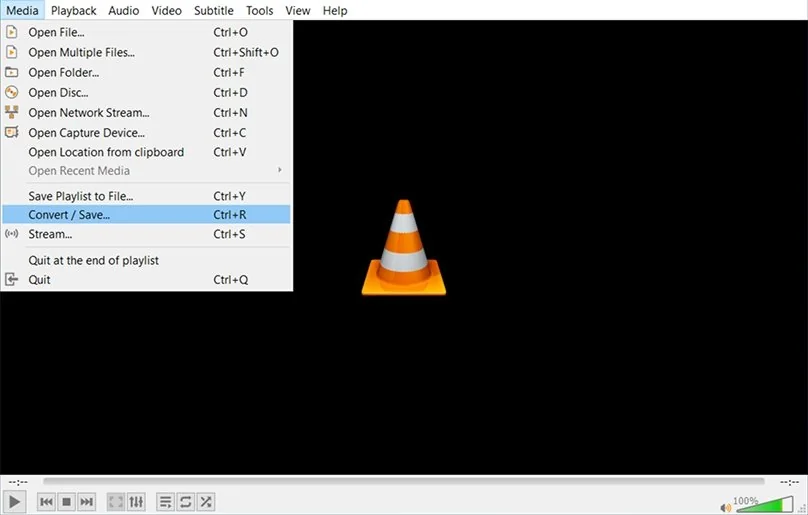Click the Open Disc icon

pos(11,92)
